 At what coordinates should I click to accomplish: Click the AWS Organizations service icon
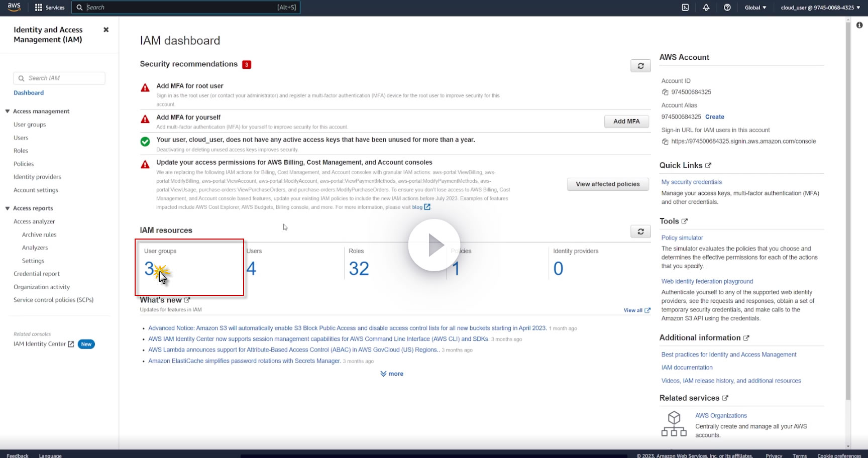pyautogui.click(x=674, y=424)
